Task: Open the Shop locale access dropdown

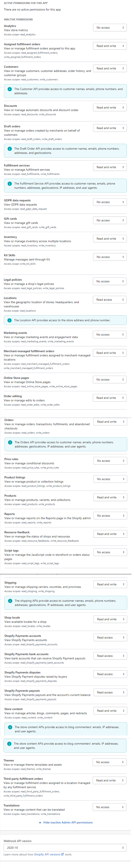Action: pos(110,619)
